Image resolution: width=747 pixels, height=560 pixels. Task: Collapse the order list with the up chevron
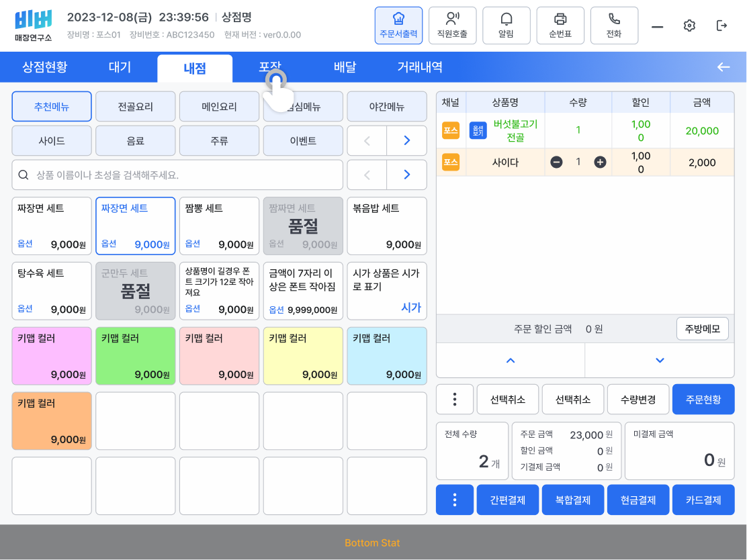[511, 361]
